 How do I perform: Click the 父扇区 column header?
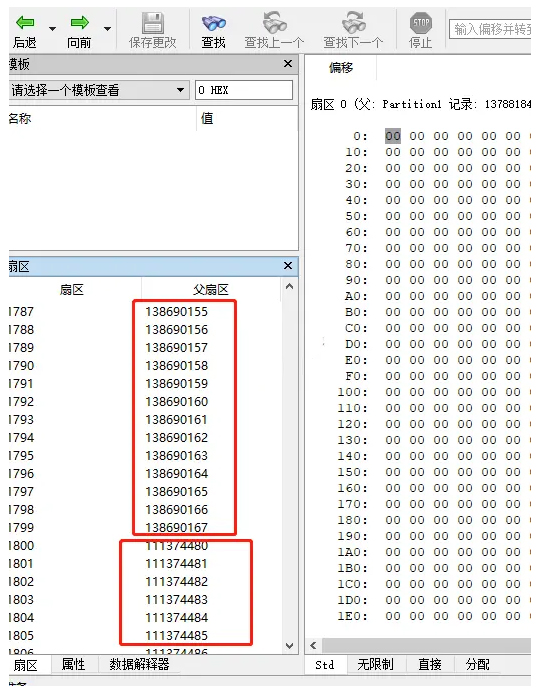(x=211, y=290)
